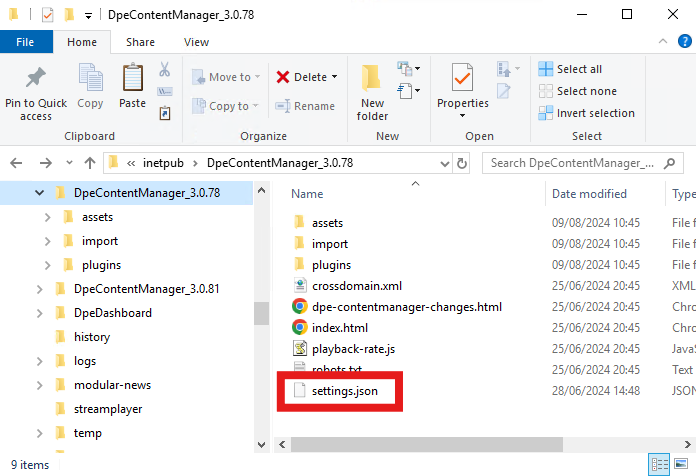Switch to details view in status bar
Viewport: 698px width, 476px height.
[x=658, y=465]
